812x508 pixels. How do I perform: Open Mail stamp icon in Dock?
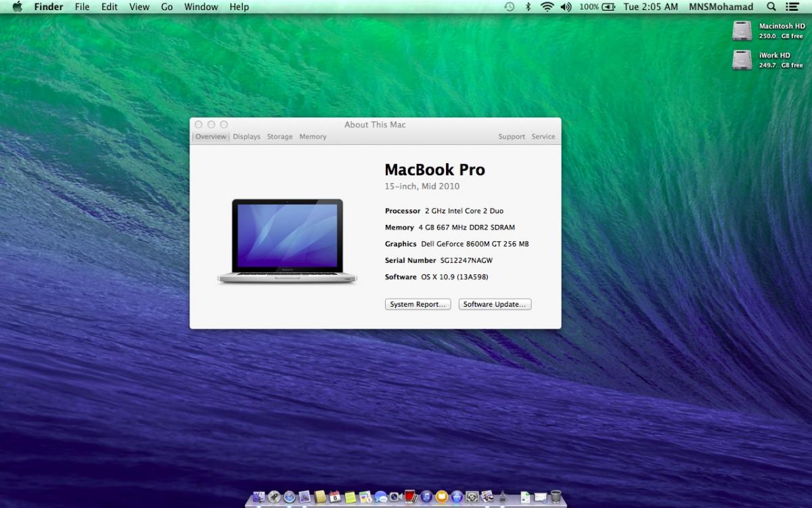pyautogui.click(x=304, y=497)
